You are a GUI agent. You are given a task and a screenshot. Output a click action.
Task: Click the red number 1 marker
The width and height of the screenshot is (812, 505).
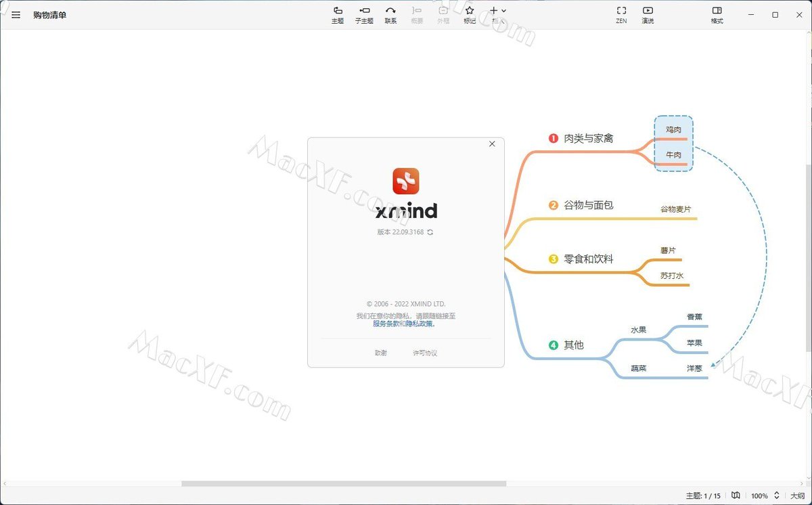554,138
